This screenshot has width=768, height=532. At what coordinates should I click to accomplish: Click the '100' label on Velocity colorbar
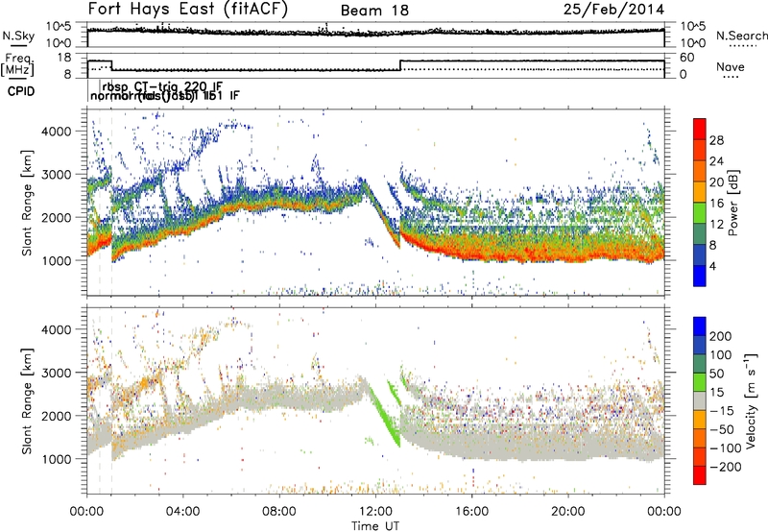coord(721,355)
